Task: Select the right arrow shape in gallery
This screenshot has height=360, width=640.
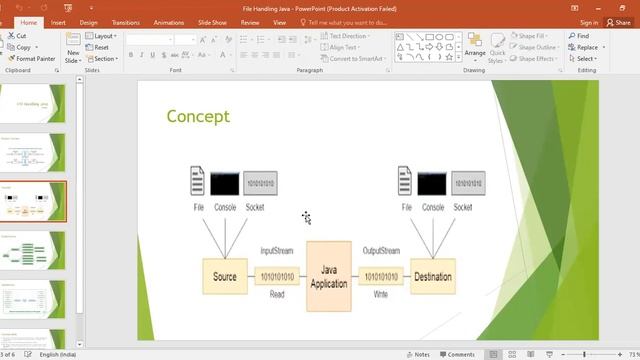Action: click(x=429, y=47)
